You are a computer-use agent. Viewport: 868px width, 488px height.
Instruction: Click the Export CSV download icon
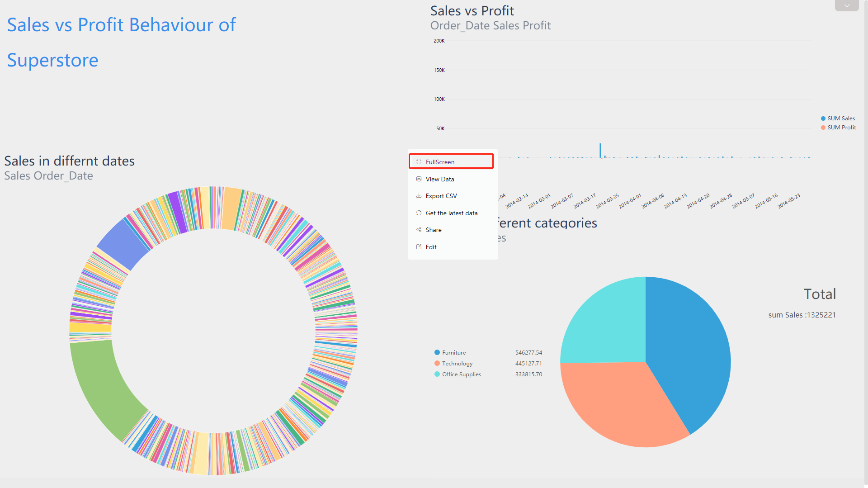click(419, 196)
